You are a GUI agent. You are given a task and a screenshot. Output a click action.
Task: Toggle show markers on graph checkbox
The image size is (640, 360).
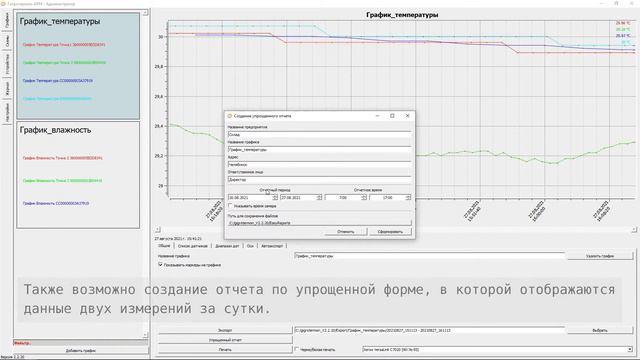pyautogui.click(x=160, y=265)
